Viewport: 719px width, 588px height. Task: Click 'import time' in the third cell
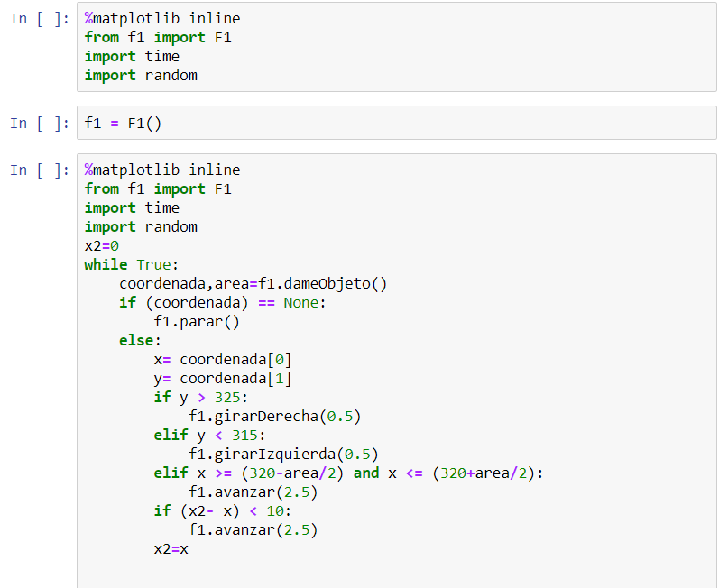coord(132,207)
